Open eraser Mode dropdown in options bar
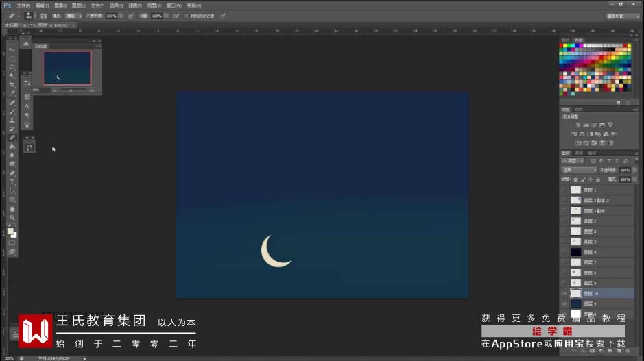Viewport: 644px width, 361px height. pos(73,16)
